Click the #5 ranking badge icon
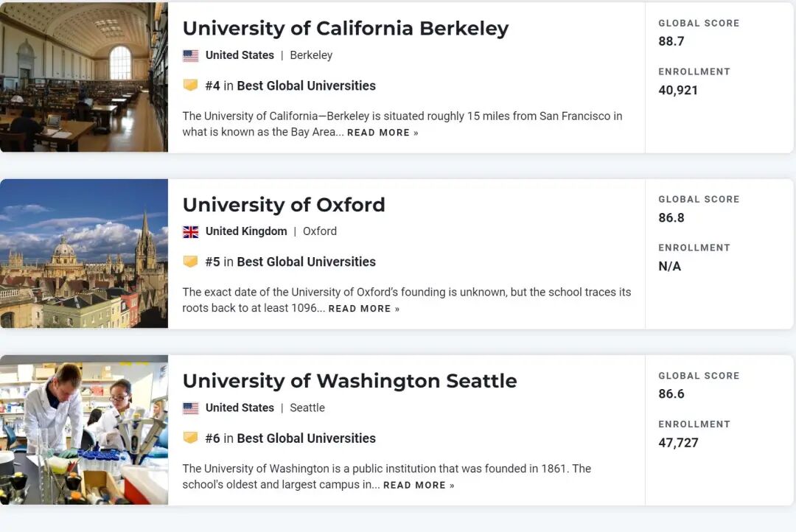Screen dimensions: 796x532 tap(190, 262)
